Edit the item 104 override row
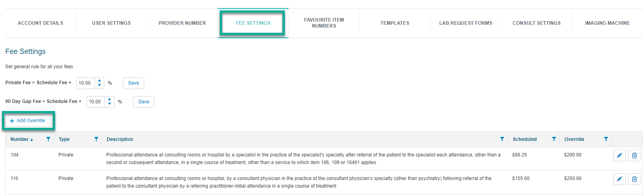This screenshot has width=644, height=196. (619, 156)
